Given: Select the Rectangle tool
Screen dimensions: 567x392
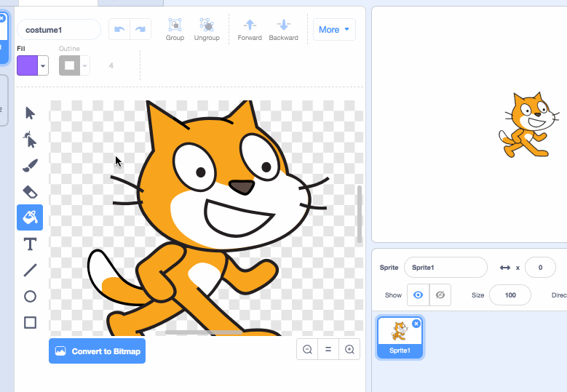Looking at the screenshot, I should (x=30, y=323).
